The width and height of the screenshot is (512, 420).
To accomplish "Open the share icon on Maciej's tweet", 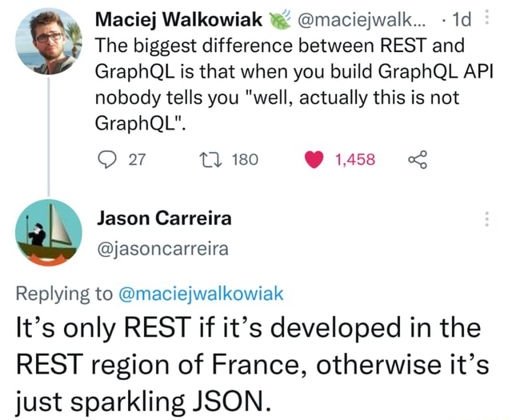I will pyautogui.click(x=418, y=160).
